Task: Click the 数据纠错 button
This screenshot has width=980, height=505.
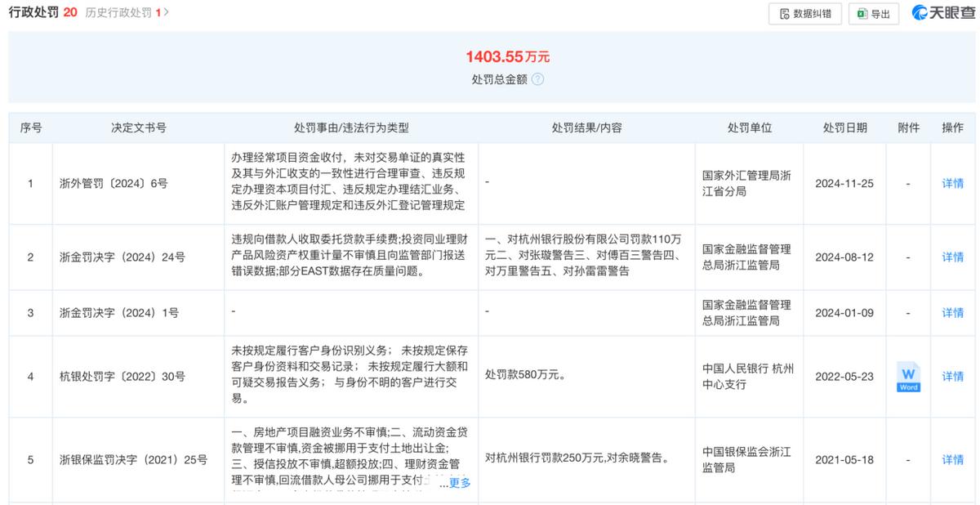Action: (805, 13)
